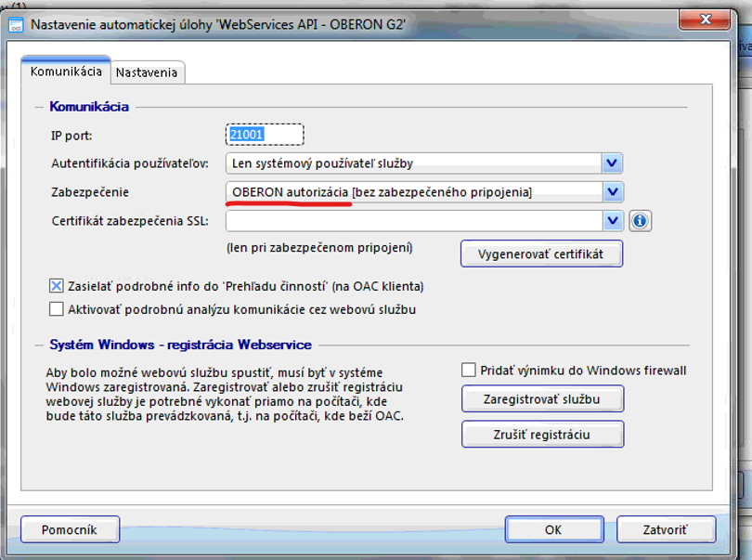Confirm settings with the OK button

click(553, 529)
